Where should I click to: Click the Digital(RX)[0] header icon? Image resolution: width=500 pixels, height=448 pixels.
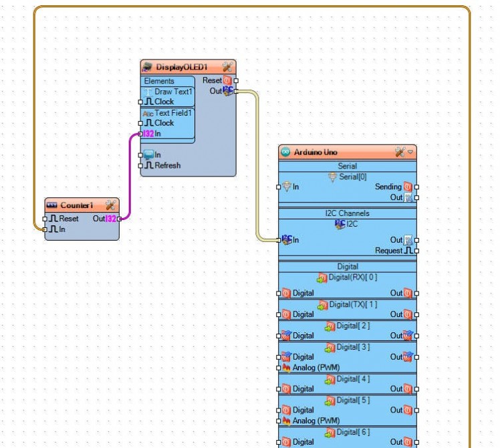[322, 278]
